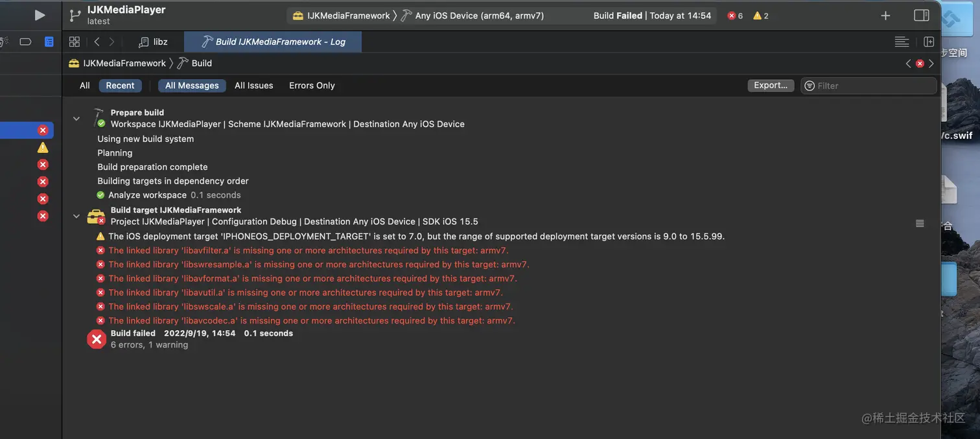Select the IJKMediaFramework scheme in toolbar
Screen dimensions: 980x439
[342, 16]
